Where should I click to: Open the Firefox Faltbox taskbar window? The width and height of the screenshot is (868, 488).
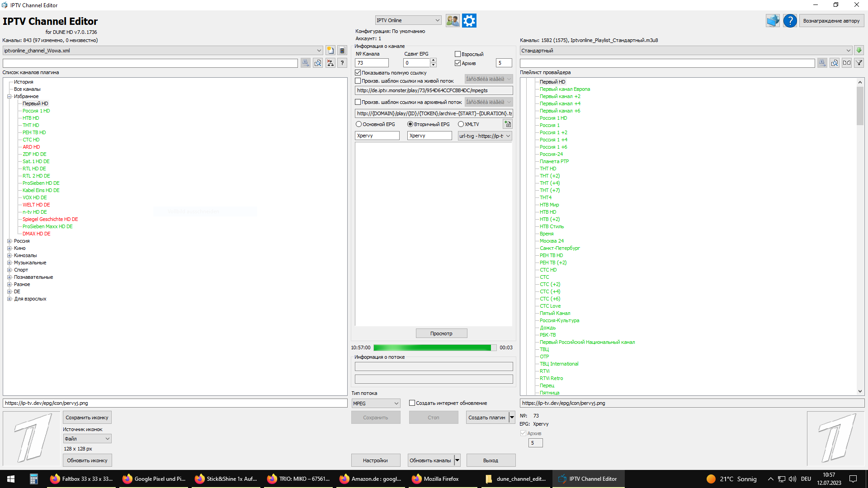tap(82, 479)
